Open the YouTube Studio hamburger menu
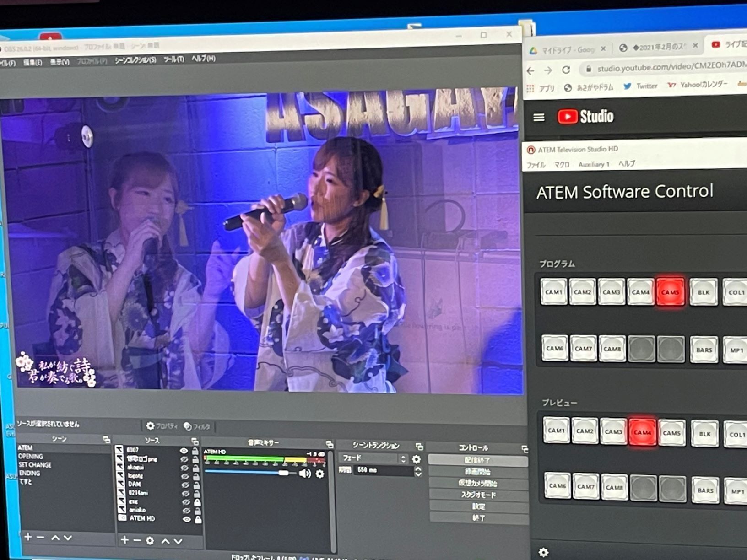This screenshot has width=747, height=560. pos(539,118)
